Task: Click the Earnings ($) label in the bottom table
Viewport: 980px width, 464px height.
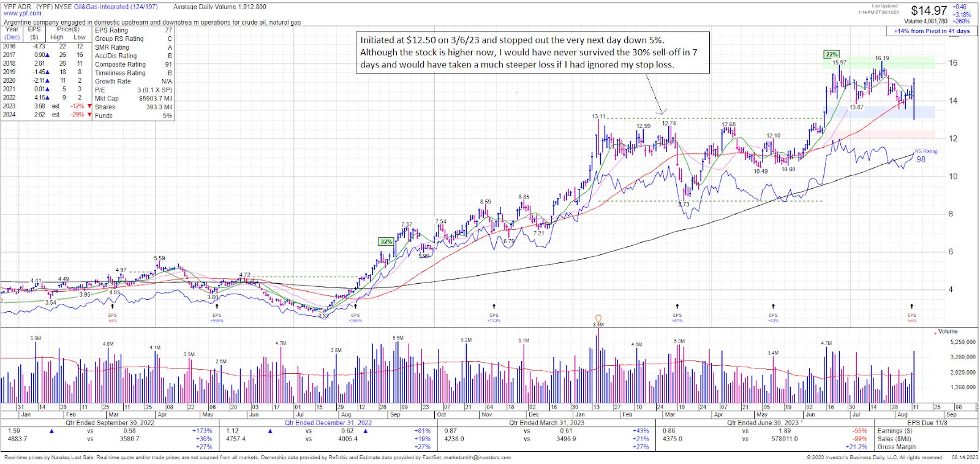Action: (x=895, y=431)
